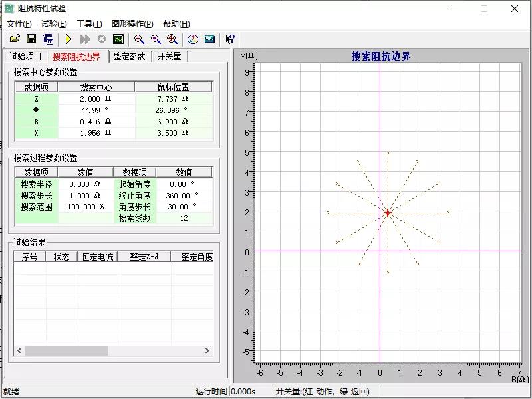Start the test with yellow play icon
The width and height of the screenshot is (532, 399).
(68, 39)
